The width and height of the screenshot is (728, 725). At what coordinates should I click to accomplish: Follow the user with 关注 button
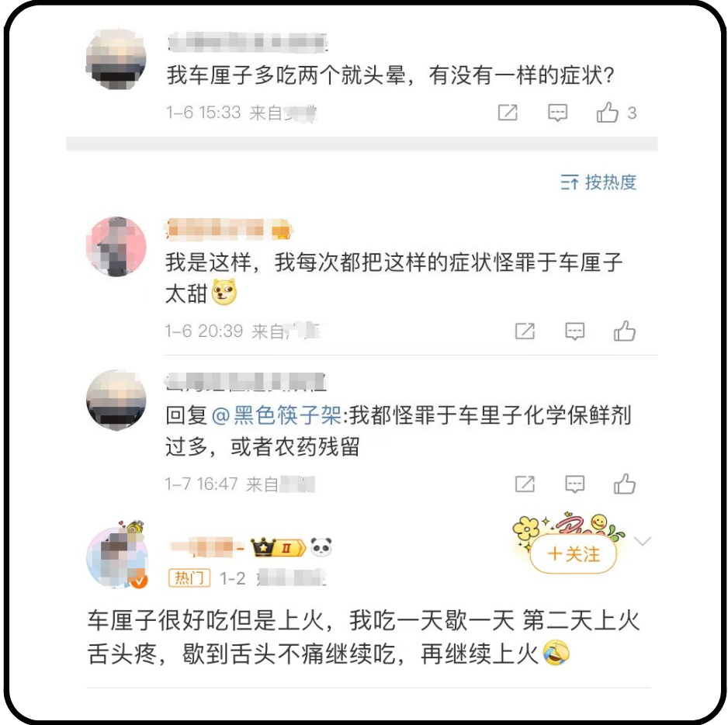[574, 554]
